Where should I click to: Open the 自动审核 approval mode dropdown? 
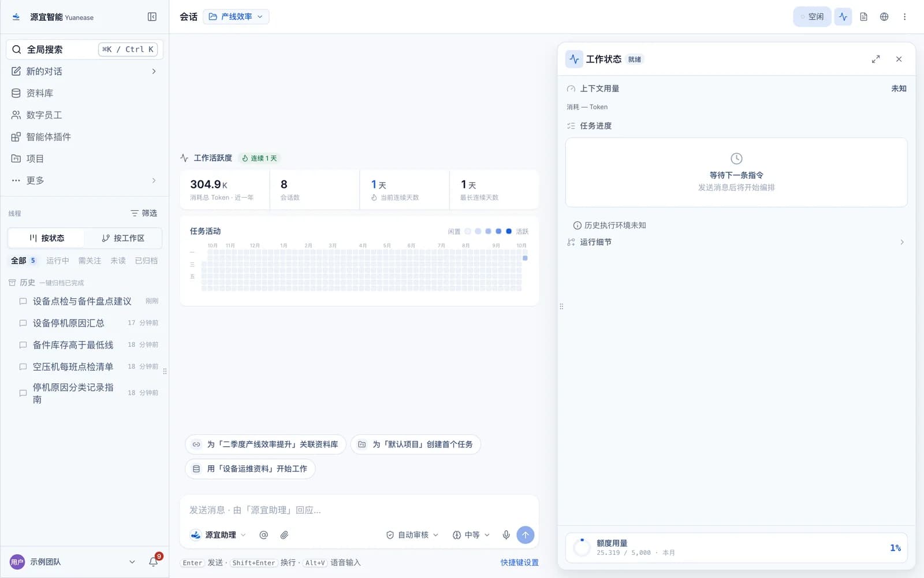(x=412, y=535)
